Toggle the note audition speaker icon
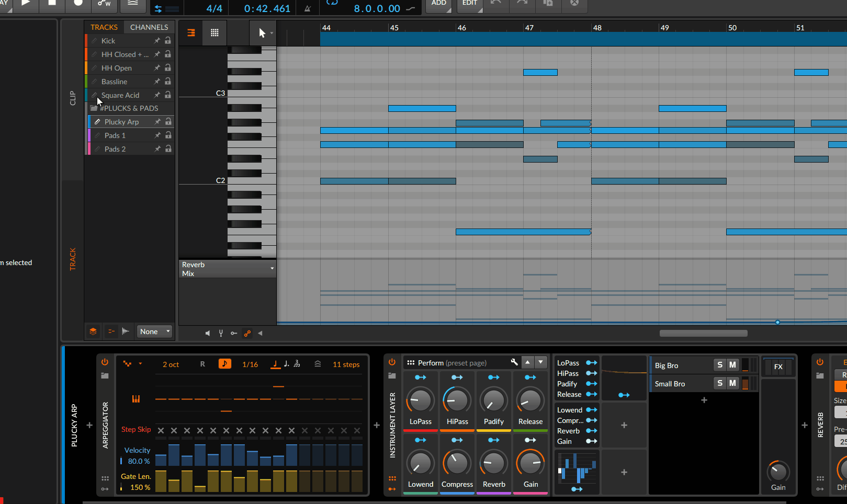This screenshot has height=504, width=847. point(208,333)
